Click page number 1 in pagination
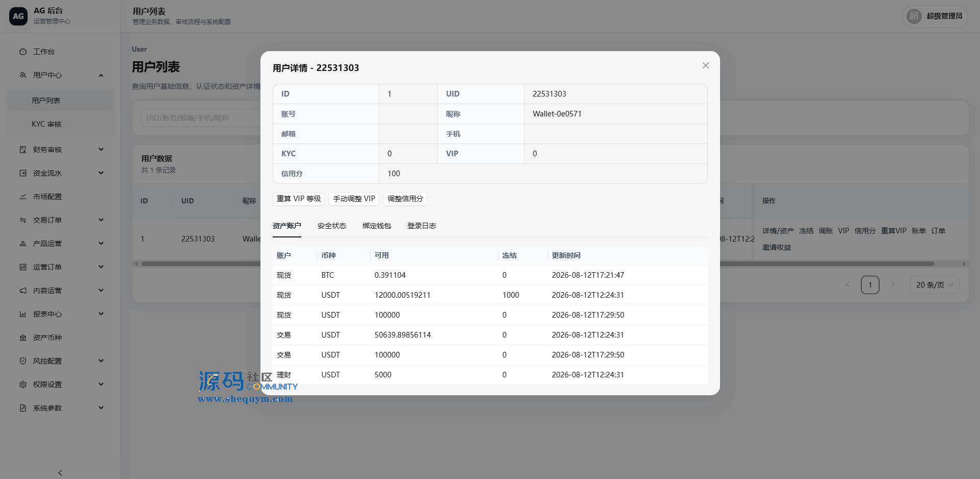Screen dimensions: 980x479 (x=870, y=285)
